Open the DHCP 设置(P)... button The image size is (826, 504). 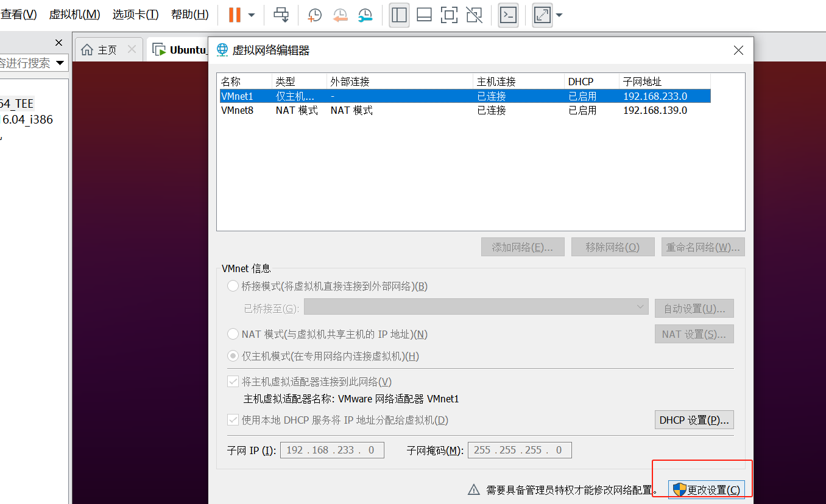point(694,420)
